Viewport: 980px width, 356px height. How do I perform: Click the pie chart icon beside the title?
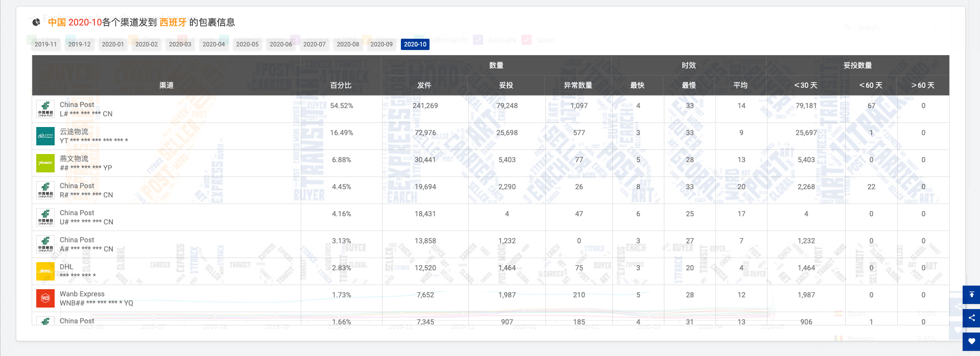36,22
